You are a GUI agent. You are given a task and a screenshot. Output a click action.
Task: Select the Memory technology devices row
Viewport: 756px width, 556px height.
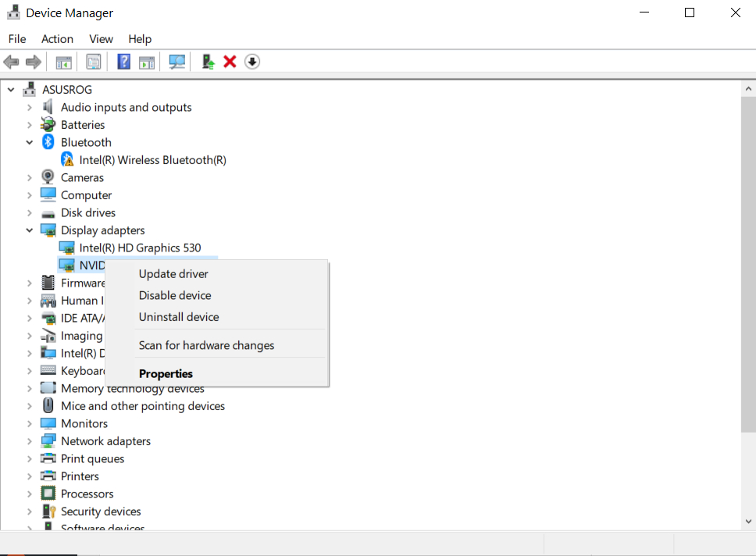[133, 389]
